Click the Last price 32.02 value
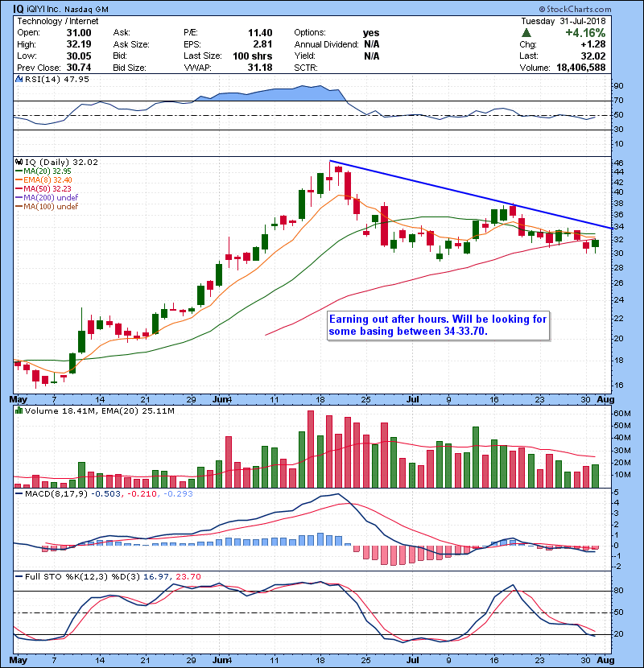 pyautogui.click(x=592, y=56)
